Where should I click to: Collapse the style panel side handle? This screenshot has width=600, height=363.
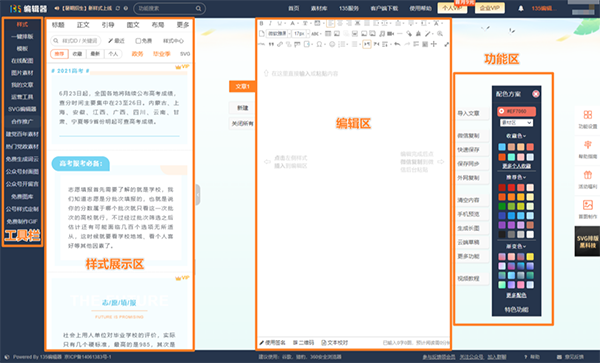(x=198, y=195)
